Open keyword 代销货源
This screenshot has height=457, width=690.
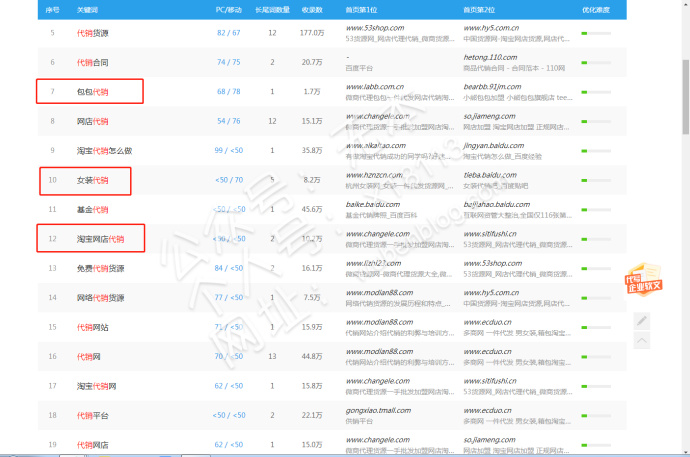(92, 33)
